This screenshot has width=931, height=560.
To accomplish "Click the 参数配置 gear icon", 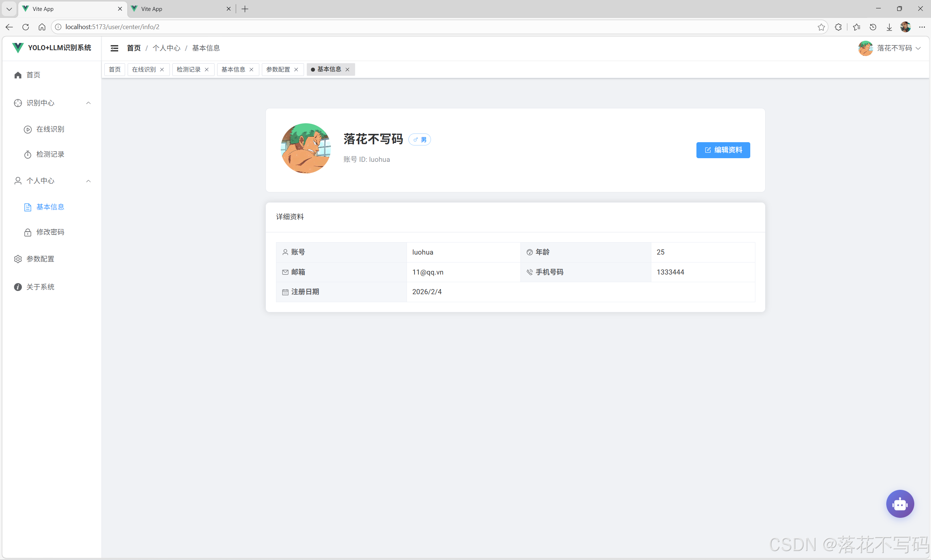I will (x=17, y=259).
